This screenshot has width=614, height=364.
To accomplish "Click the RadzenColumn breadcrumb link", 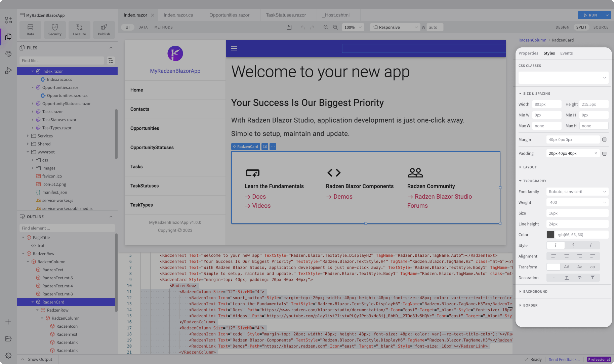I will click(532, 40).
